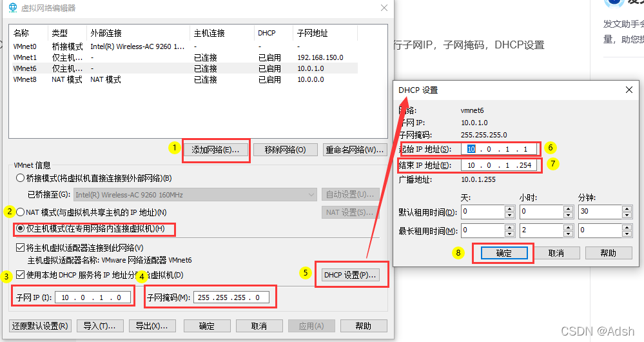Click the 添加网络(E)... button
The image size is (644, 342).
[x=215, y=150]
